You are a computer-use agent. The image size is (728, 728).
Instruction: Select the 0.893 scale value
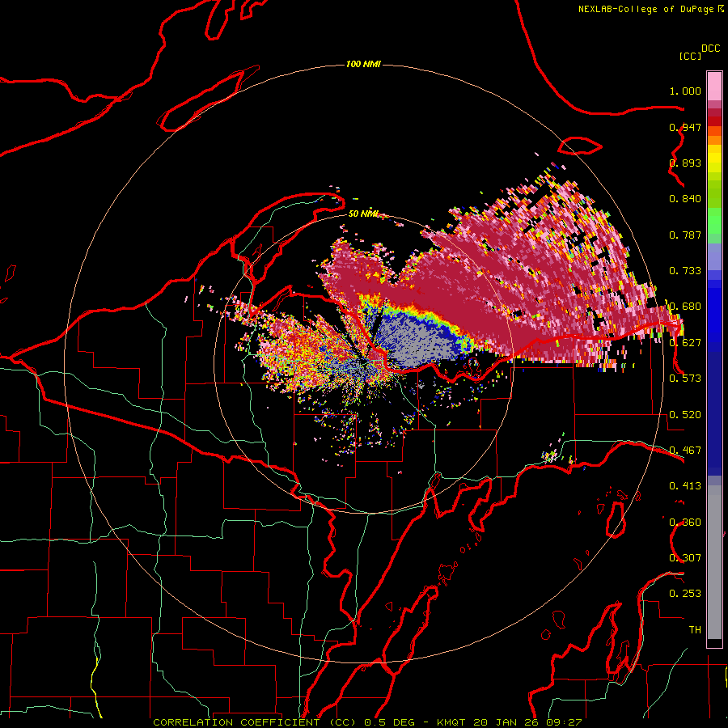click(x=685, y=163)
